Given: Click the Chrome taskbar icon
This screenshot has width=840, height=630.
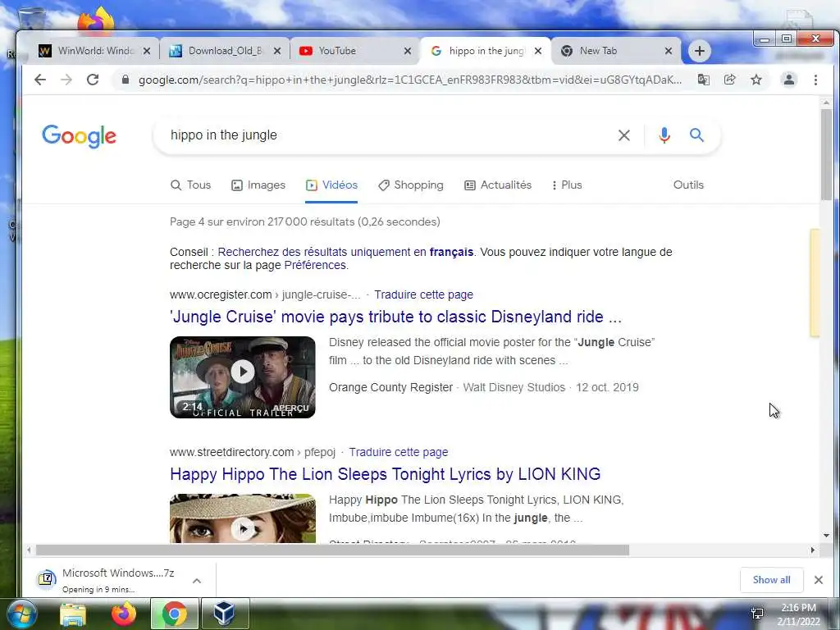Looking at the screenshot, I should pyautogui.click(x=175, y=614).
